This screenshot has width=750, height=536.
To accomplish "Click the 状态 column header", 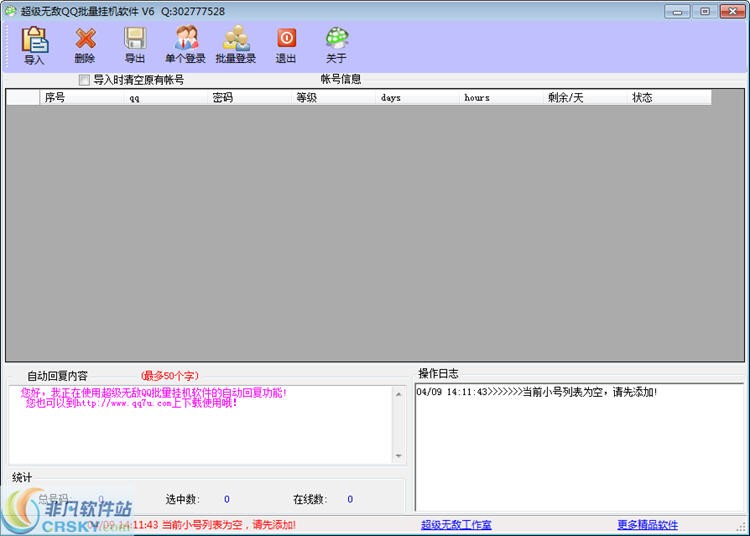I will click(x=669, y=98).
